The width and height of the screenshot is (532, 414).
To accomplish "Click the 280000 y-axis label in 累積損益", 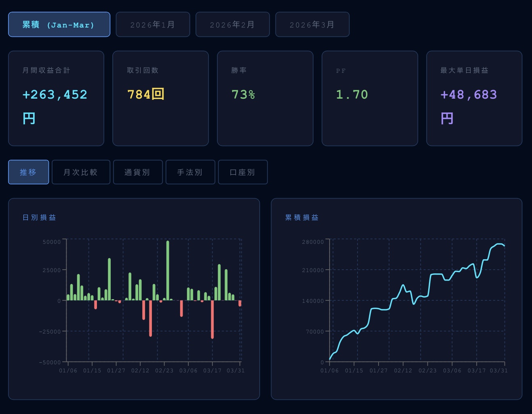I will pos(313,242).
